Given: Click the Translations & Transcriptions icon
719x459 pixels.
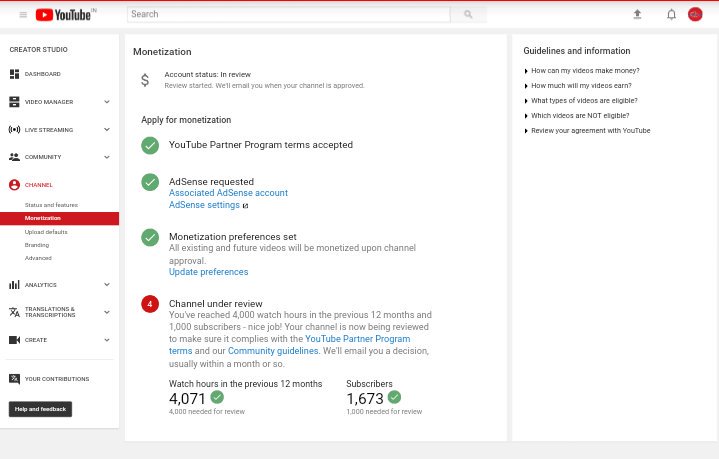Looking at the screenshot, I should (x=14, y=312).
